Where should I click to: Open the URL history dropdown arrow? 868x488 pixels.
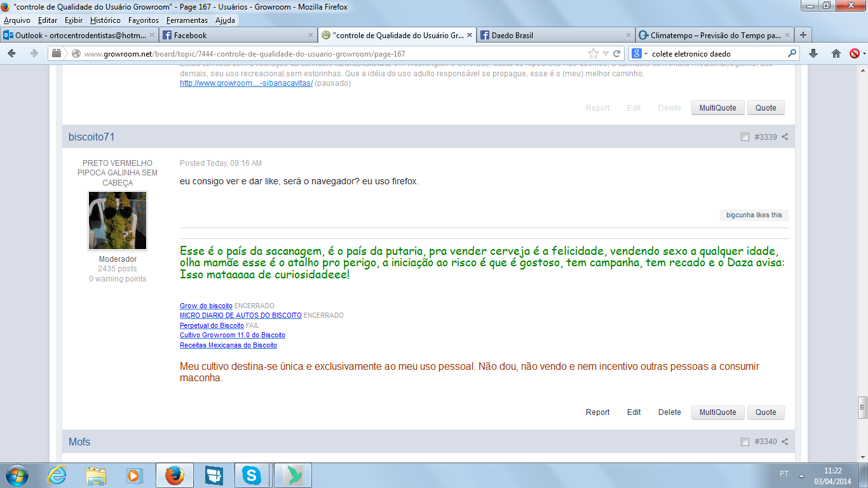point(606,54)
